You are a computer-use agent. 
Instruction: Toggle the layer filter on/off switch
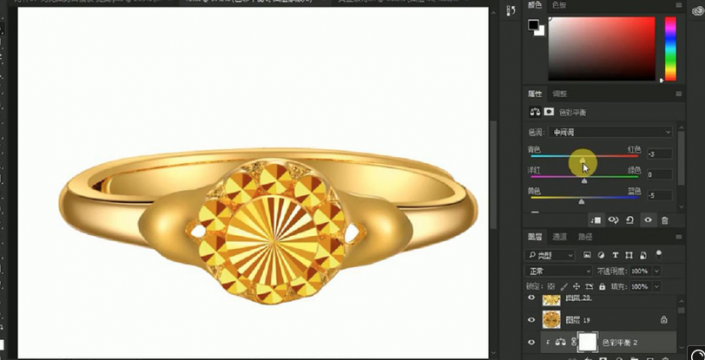pos(659,255)
